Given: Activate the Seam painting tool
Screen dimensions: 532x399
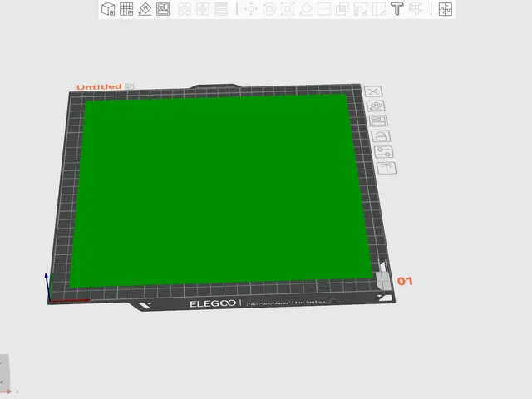Looking at the screenshot, I should pos(379,9).
